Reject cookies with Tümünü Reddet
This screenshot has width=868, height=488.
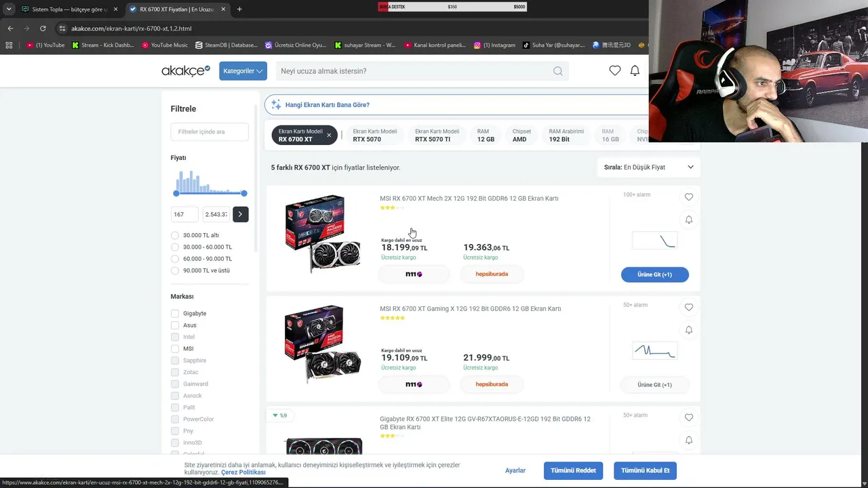point(573,470)
